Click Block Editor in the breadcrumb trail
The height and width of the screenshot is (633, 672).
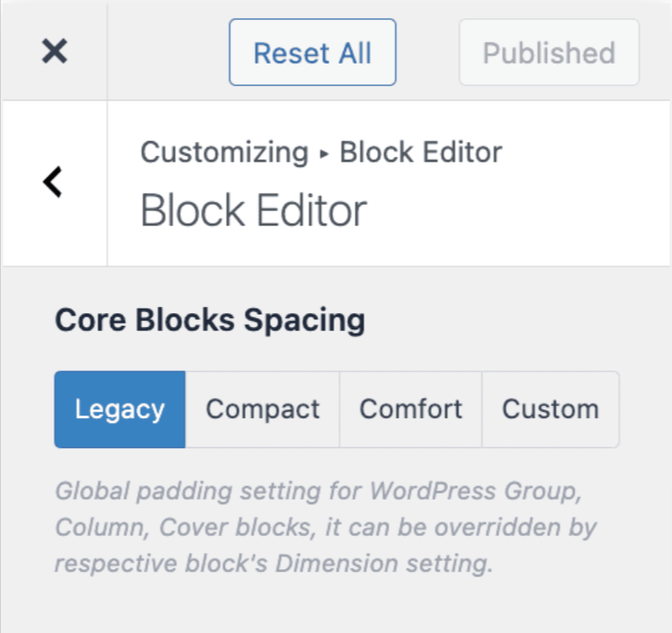coord(421,152)
